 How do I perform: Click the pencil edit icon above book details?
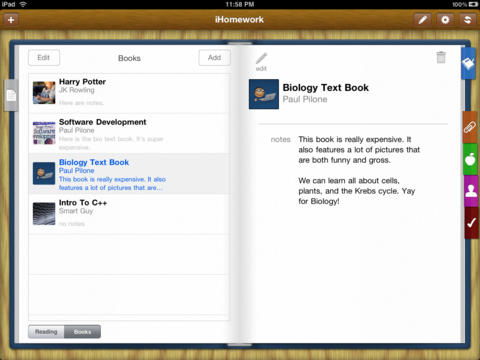click(x=261, y=62)
